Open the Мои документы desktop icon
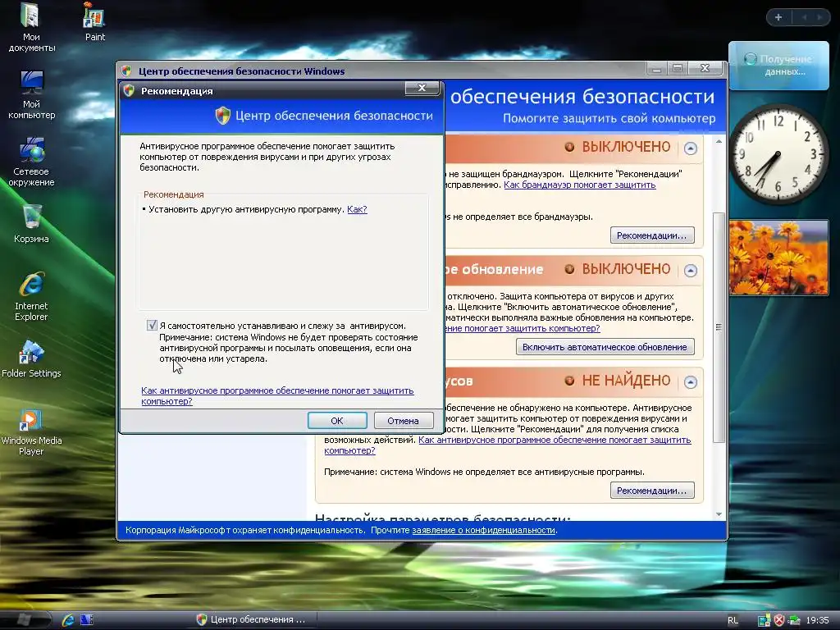This screenshot has height=630, width=840. click(x=31, y=27)
